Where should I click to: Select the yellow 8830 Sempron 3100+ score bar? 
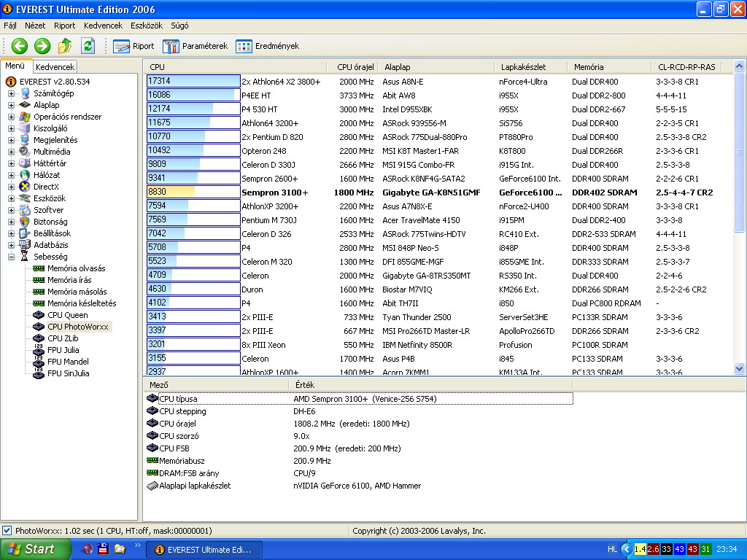(193, 192)
